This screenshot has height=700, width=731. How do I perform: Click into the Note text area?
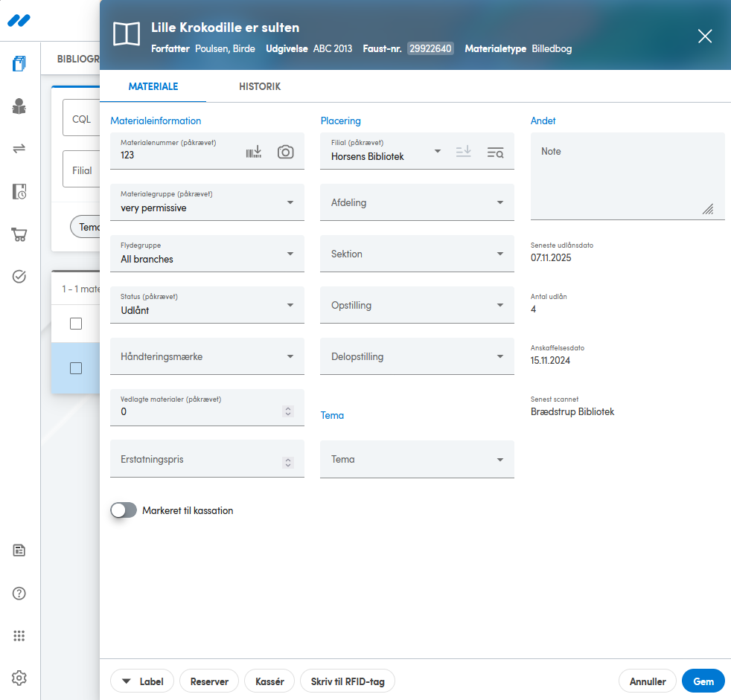pyautogui.click(x=628, y=176)
